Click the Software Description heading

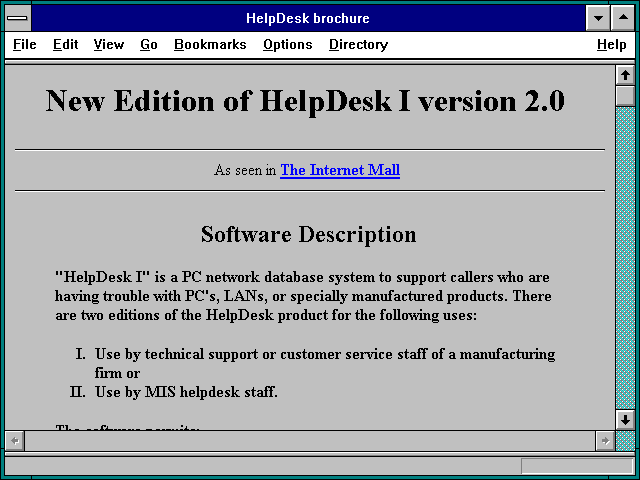coord(309,234)
